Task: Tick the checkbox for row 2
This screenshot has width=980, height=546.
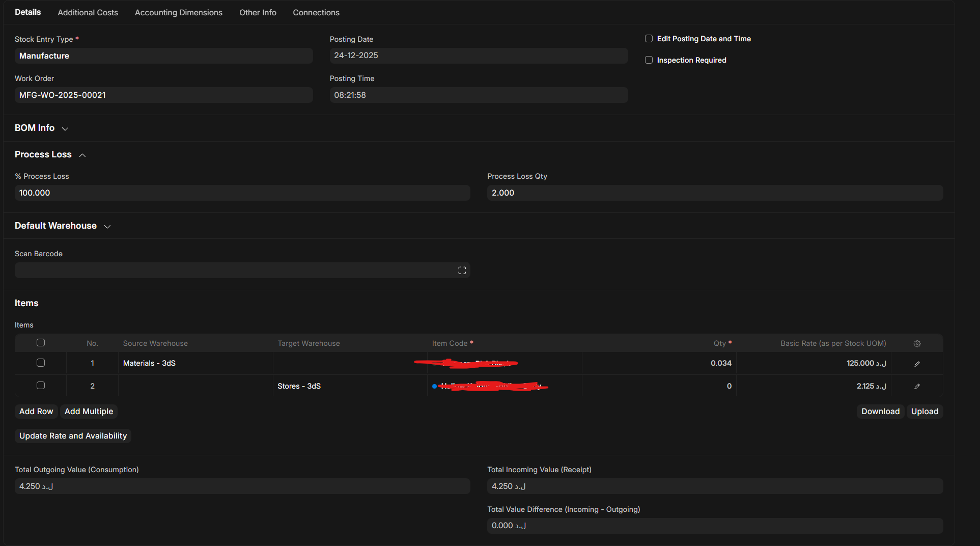Action: click(x=41, y=386)
